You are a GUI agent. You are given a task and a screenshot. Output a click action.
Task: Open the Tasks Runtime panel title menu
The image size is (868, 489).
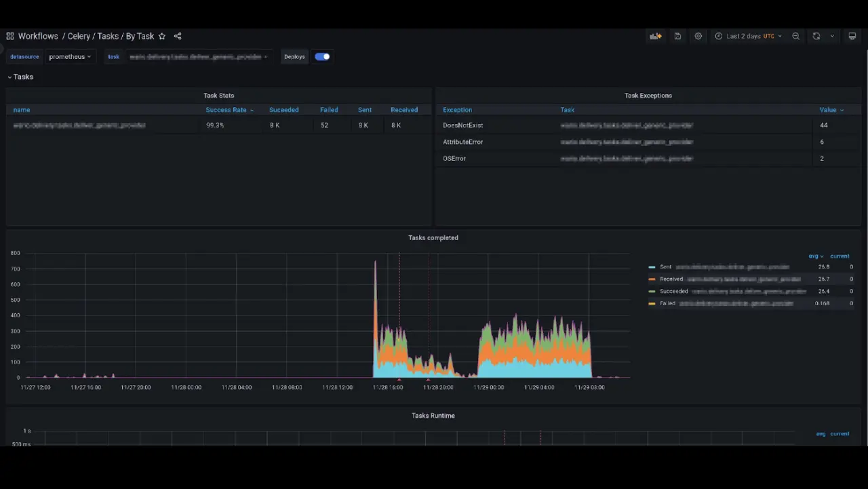tap(433, 416)
